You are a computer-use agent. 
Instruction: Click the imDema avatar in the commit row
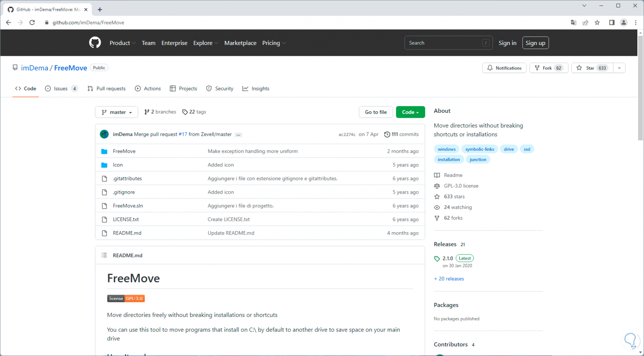click(104, 134)
